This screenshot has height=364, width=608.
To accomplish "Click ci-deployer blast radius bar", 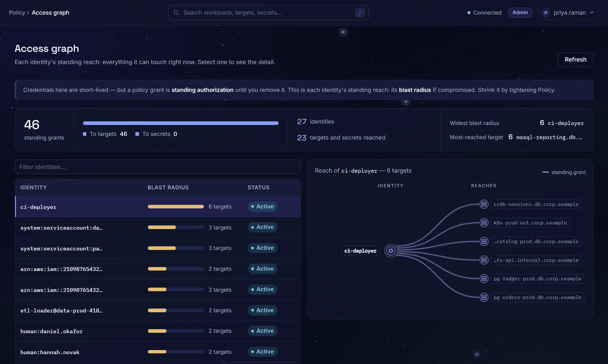I will click(176, 207).
